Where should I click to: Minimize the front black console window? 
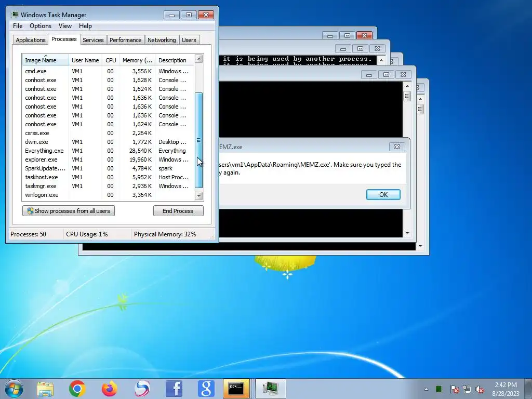click(x=369, y=74)
